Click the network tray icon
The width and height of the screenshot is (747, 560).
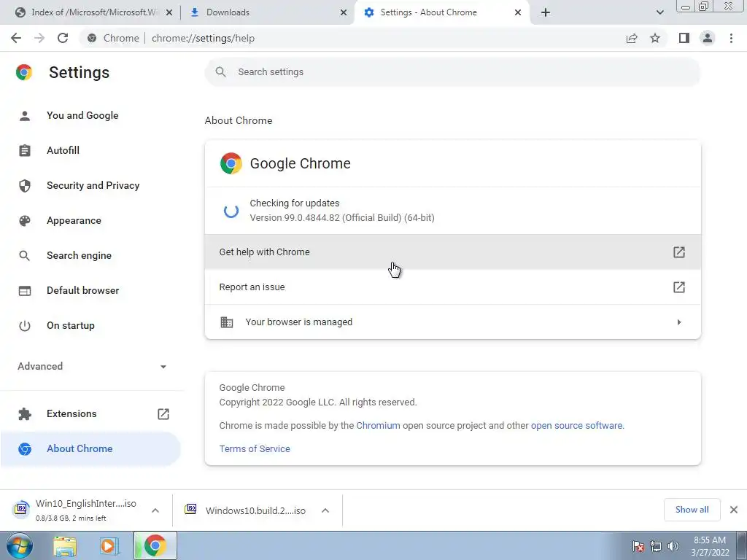pos(656,546)
